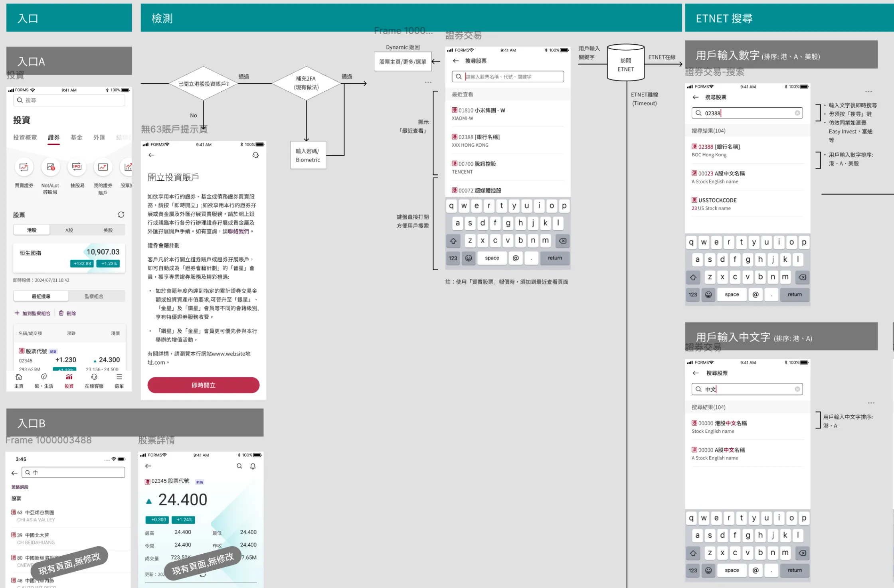
Task: Open the ellipsis menu on 搜尋股票 screen
Action: click(428, 82)
